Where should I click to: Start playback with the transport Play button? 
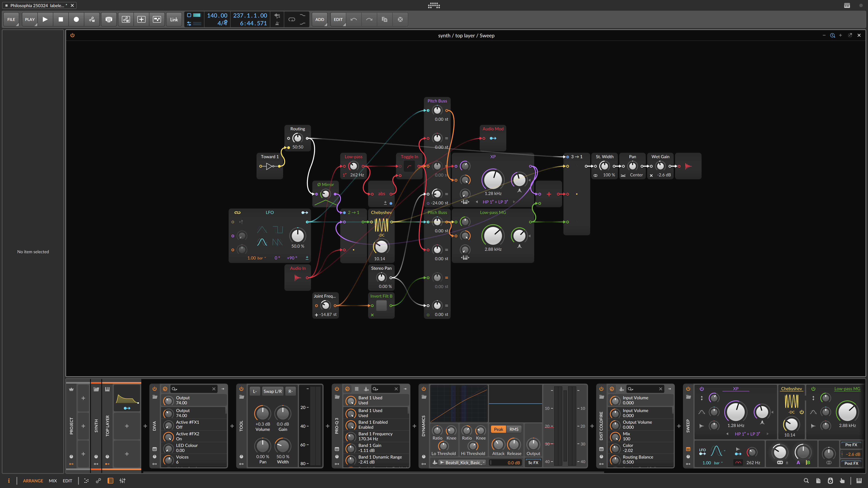pos(45,20)
